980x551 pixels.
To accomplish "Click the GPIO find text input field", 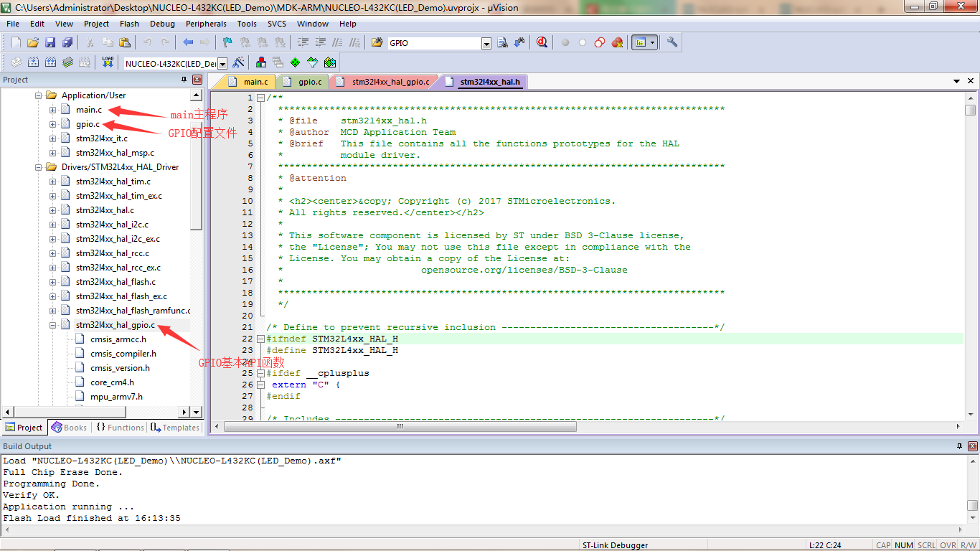I will [434, 43].
